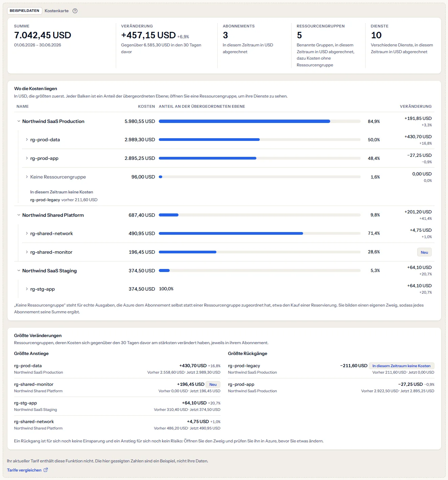
Task: Click the 100,0% share of rg-stg-app
Action: (166, 289)
